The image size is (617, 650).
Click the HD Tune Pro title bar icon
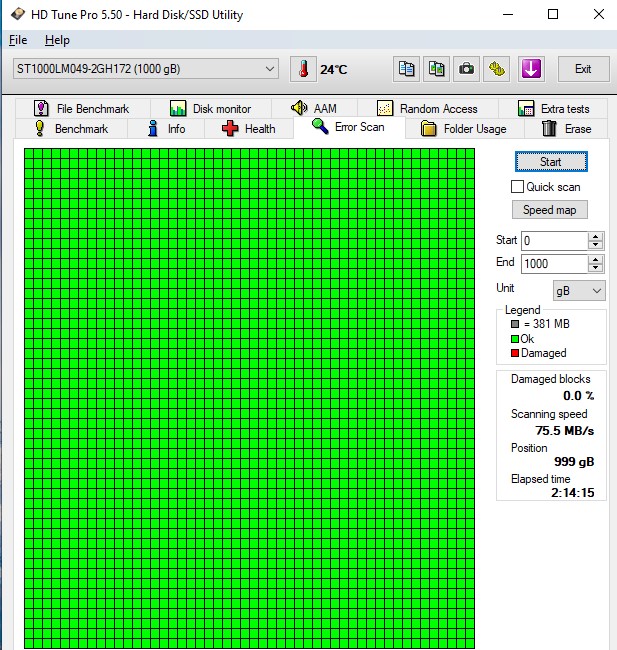pos(18,15)
